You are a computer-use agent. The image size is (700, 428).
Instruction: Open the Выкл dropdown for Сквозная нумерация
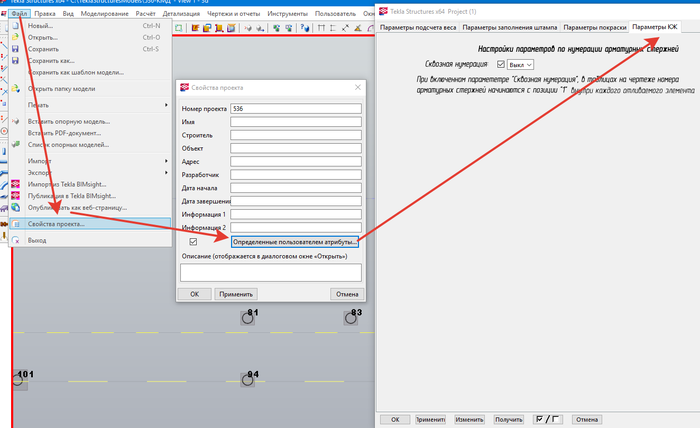pos(521,65)
